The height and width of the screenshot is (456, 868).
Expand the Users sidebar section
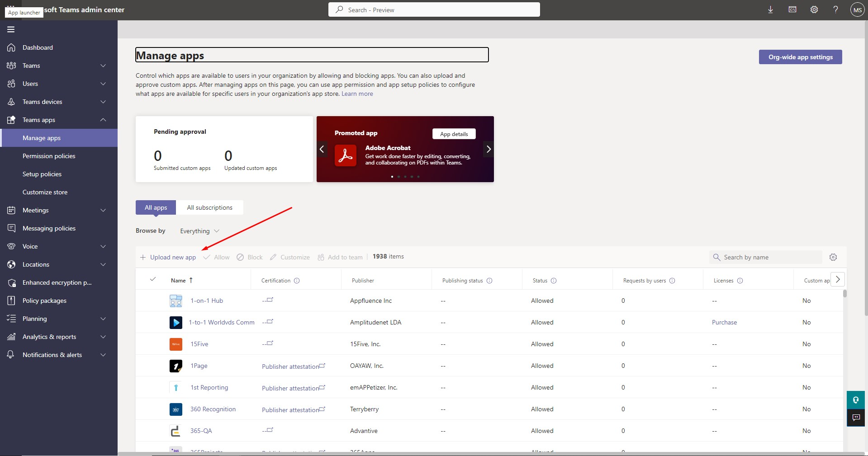(x=103, y=84)
